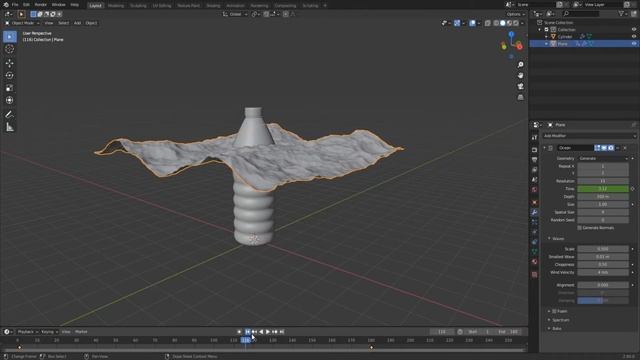Image resolution: width=640 pixels, height=360 pixels.
Task: Select solid viewport shading mode
Action: pos(502,23)
